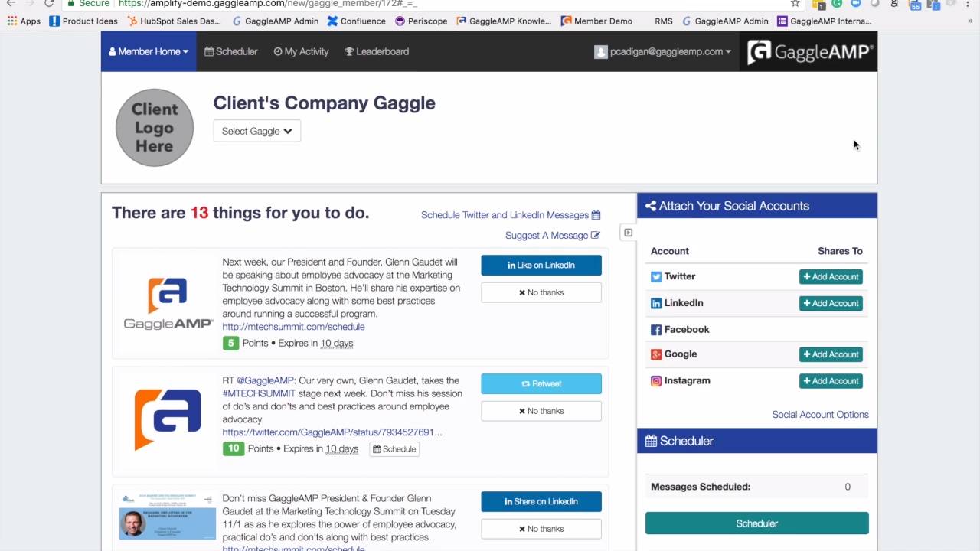
Task: Click the GaggleAMP logo in the header
Action: tap(809, 52)
